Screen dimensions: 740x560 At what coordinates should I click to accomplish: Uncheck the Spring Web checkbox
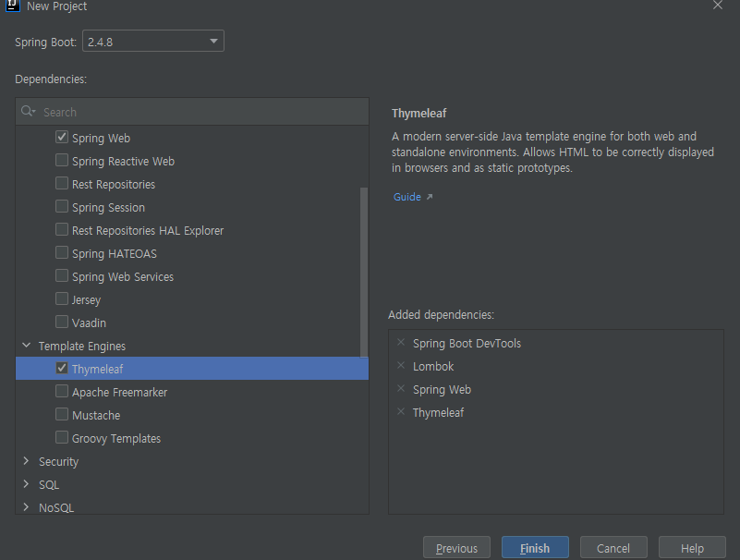point(62,137)
